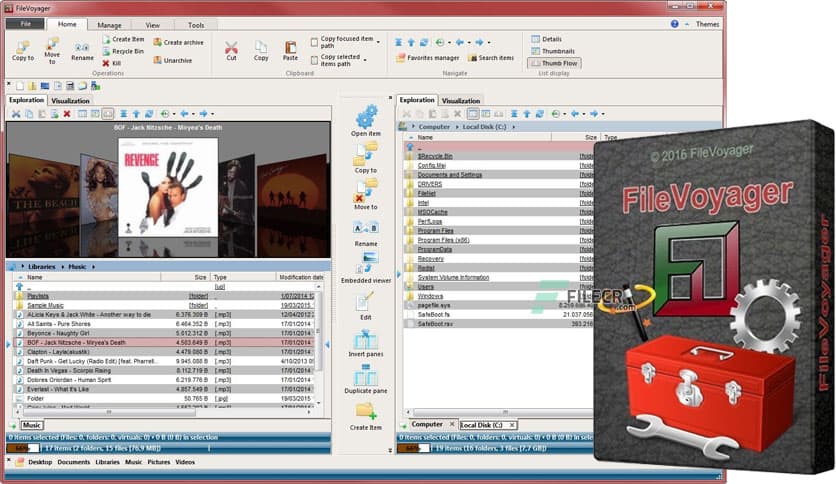Click the Copy clipboard button
The width and height of the screenshot is (836, 484).
point(261,51)
